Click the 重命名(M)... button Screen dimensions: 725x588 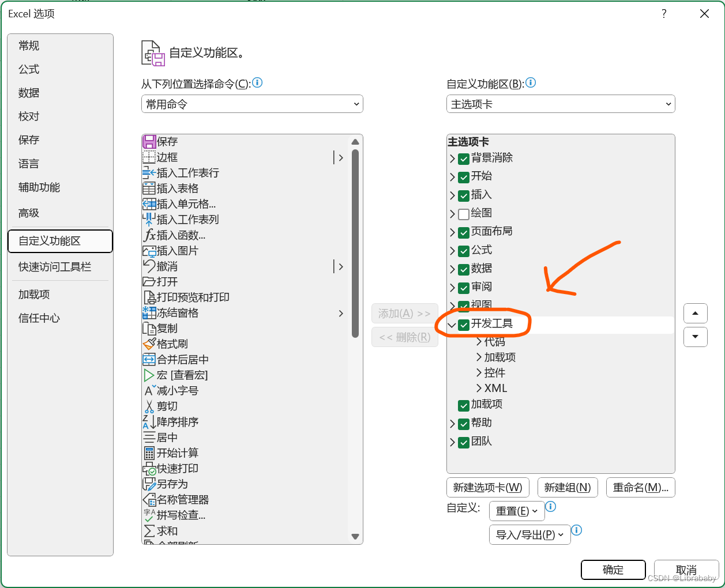coord(641,488)
